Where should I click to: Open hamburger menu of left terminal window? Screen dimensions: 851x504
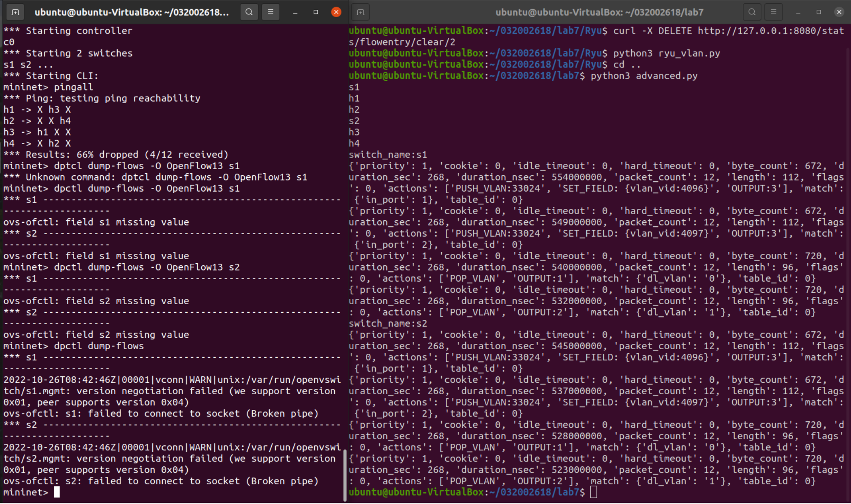(x=271, y=12)
